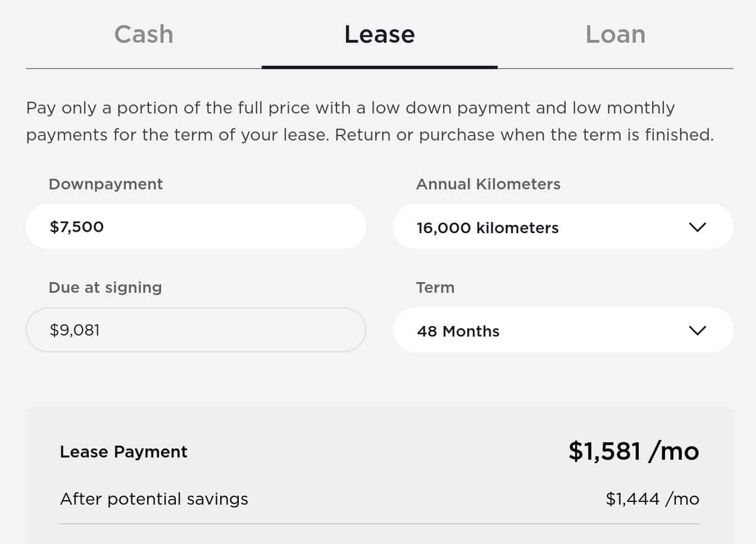The image size is (756, 544).
Task: Click the chevron arrow beside 48 Months
Action: pos(697,330)
